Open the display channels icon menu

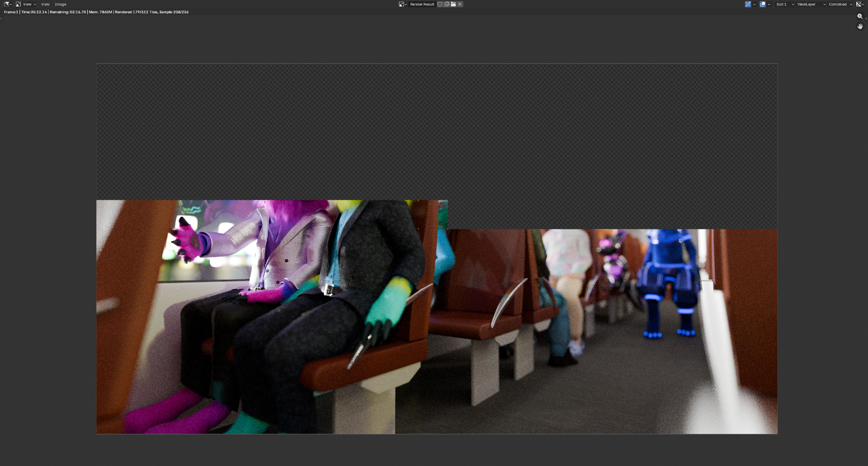pos(859,4)
